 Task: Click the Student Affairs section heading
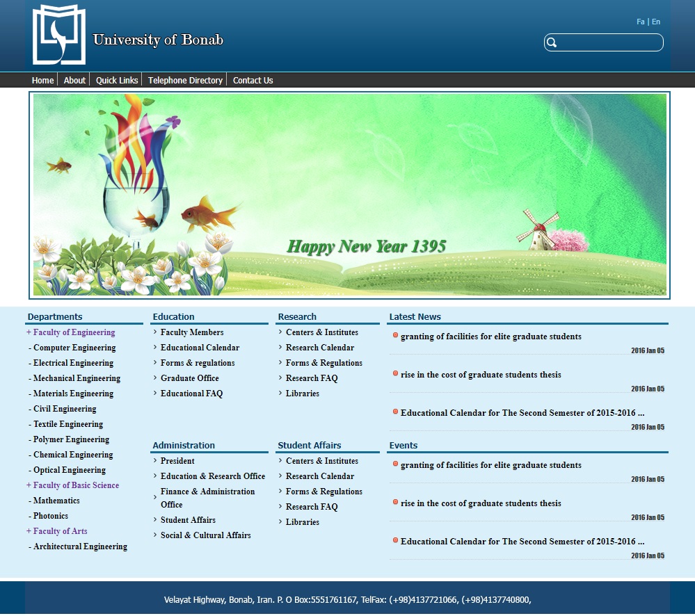tap(310, 445)
